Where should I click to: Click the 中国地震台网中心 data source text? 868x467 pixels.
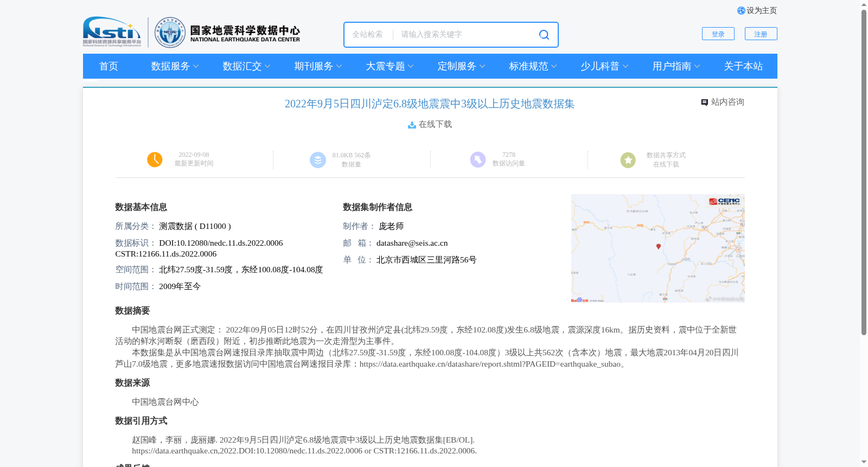(165, 402)
